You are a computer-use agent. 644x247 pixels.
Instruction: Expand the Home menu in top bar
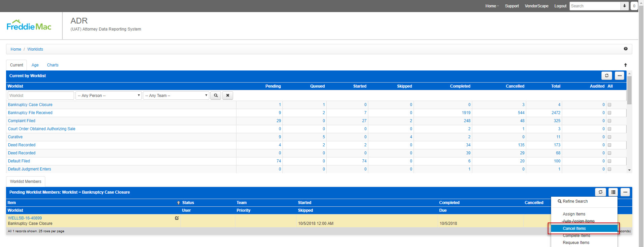[492, 6]
